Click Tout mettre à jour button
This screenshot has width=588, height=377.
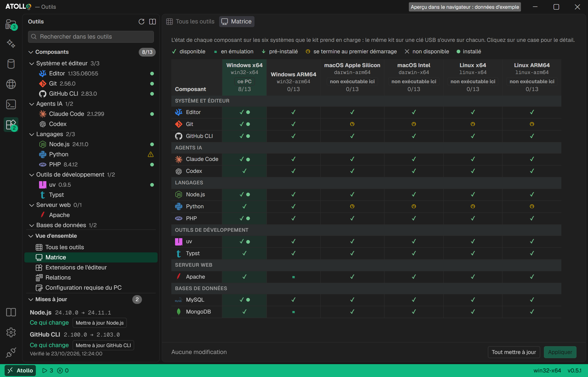514,352
